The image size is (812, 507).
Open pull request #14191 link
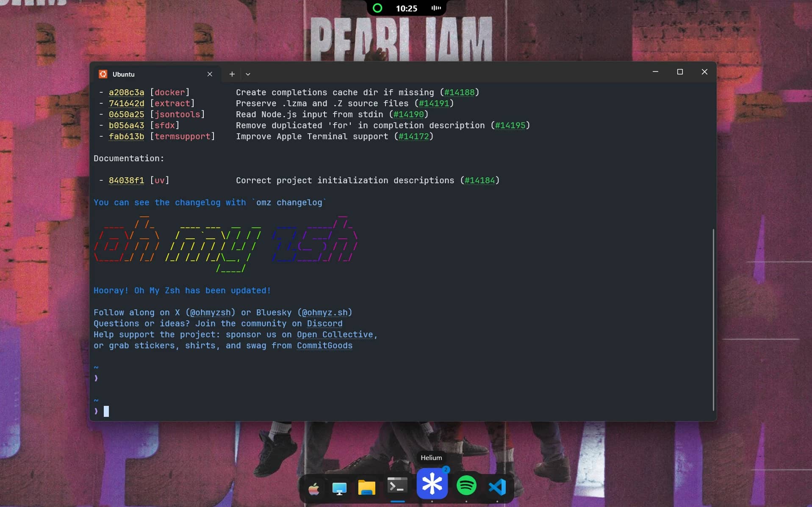pyautogui.click(x=434, y=103)
